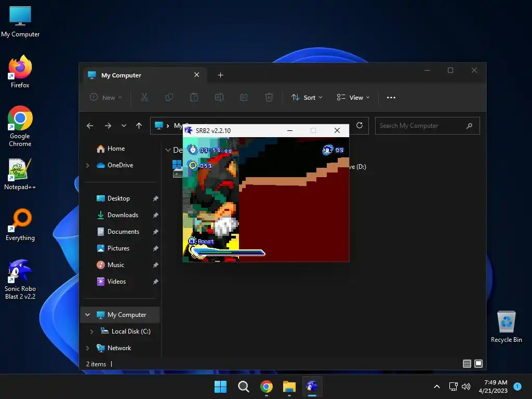Minimize the SRB2 v2.2.10 window
The image size is (532, 399).
coord(290,130)
